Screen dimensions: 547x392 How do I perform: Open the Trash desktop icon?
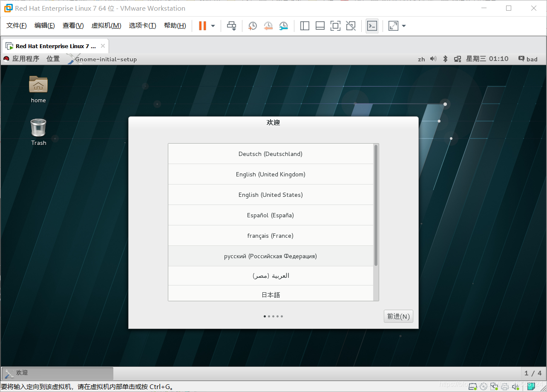click(38, 132)
